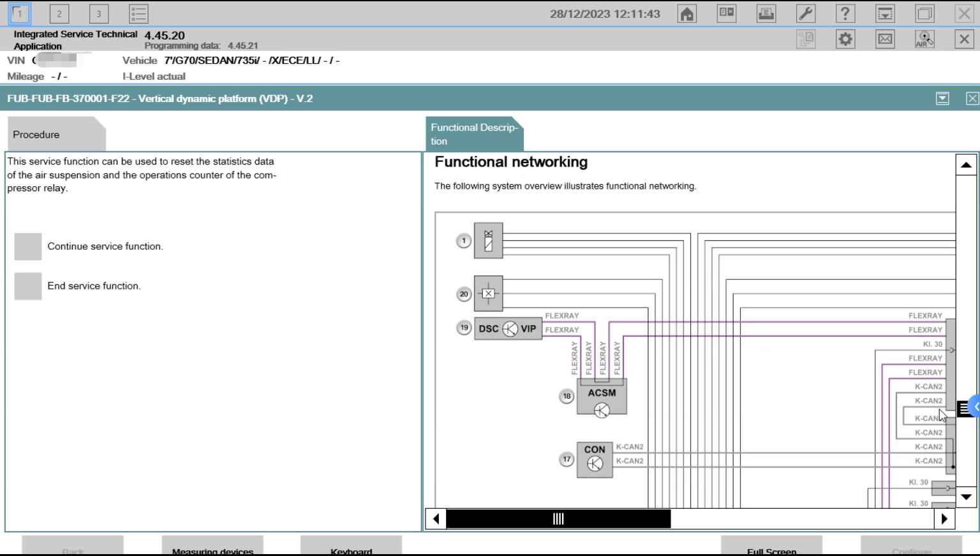Expand the teal title bar dropdown arrow
Viewport: 980px width, 556px height.
(942, 98)
